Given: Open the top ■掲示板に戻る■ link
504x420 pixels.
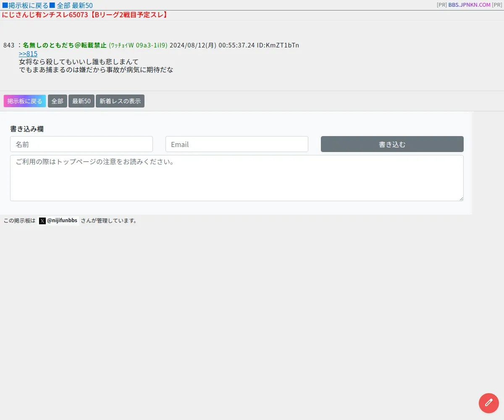Looking at the screenshot, I should click(29, 5).
